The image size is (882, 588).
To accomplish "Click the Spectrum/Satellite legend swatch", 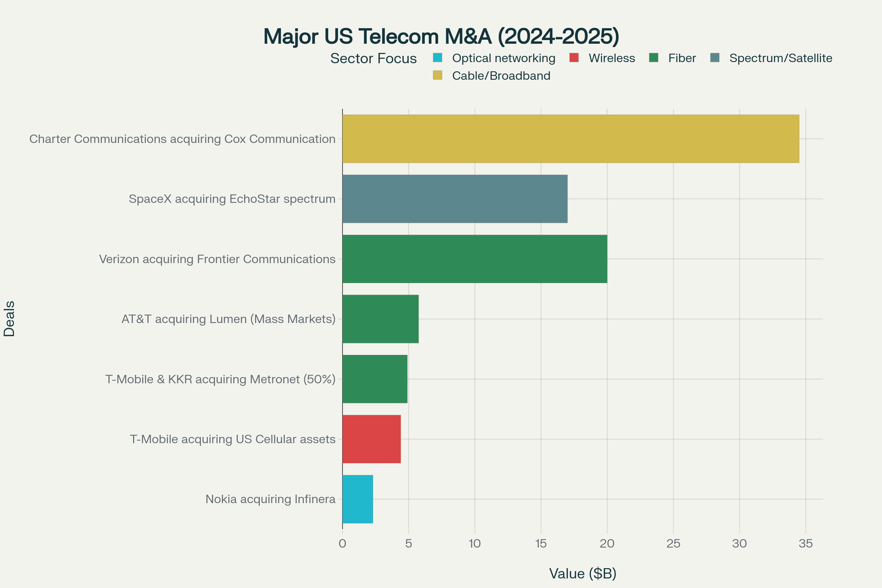I will pyautogui.click(x=715, y=58).
